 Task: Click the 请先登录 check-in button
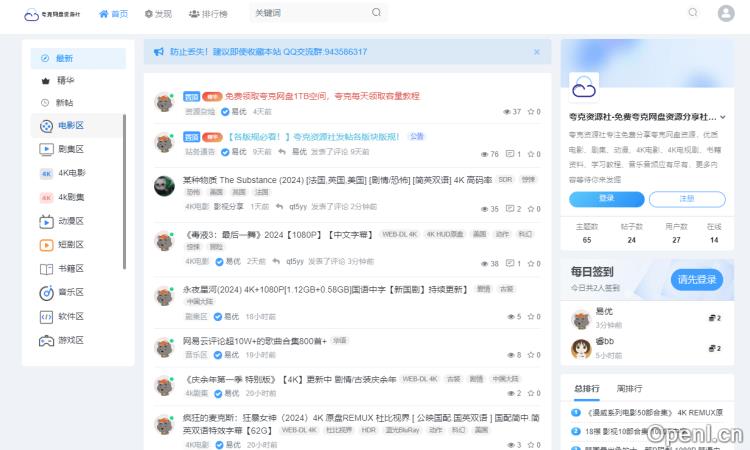pyautogui.click(x=696, y=280)
